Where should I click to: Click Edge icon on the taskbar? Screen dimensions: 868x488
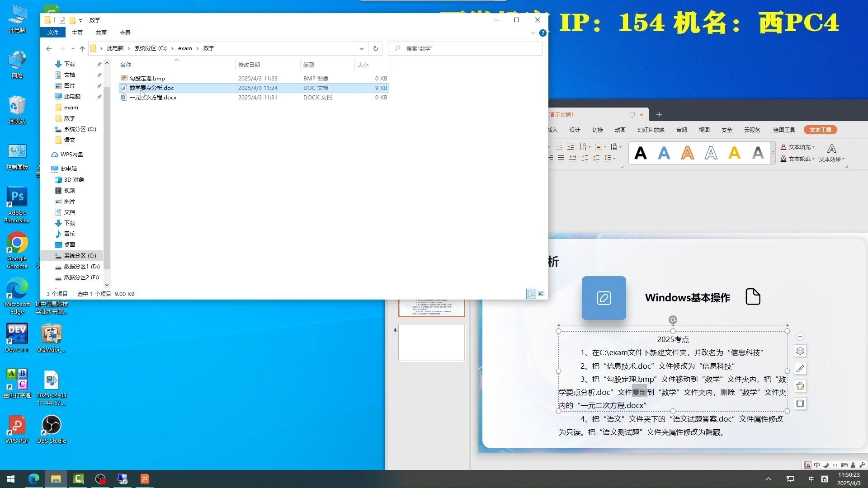click(x=33, y=479)
